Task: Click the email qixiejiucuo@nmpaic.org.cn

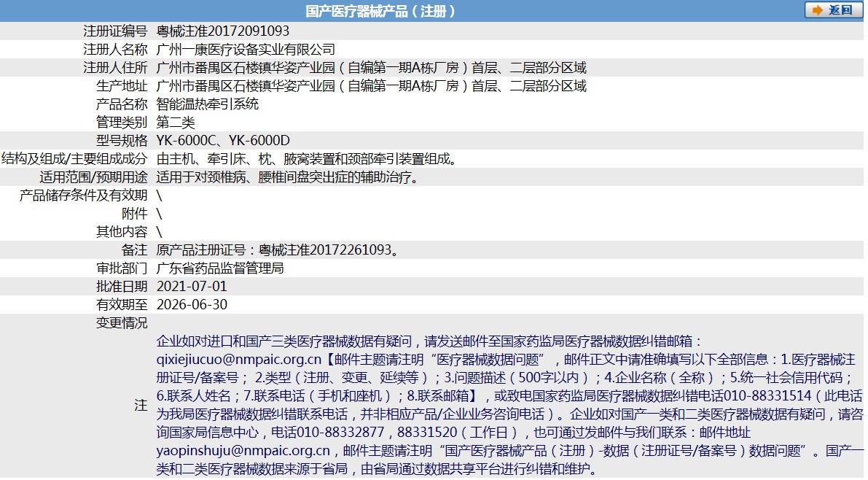Action: point(238,360)
